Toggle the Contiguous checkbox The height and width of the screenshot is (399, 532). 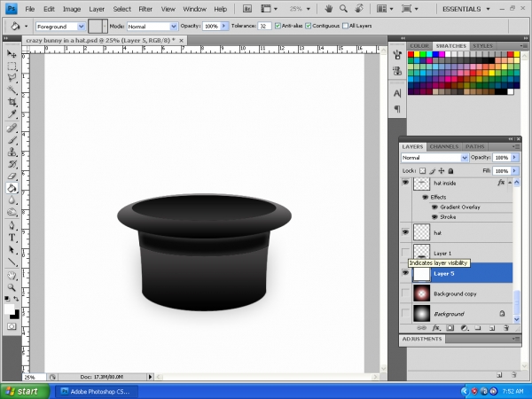point(308,26)
